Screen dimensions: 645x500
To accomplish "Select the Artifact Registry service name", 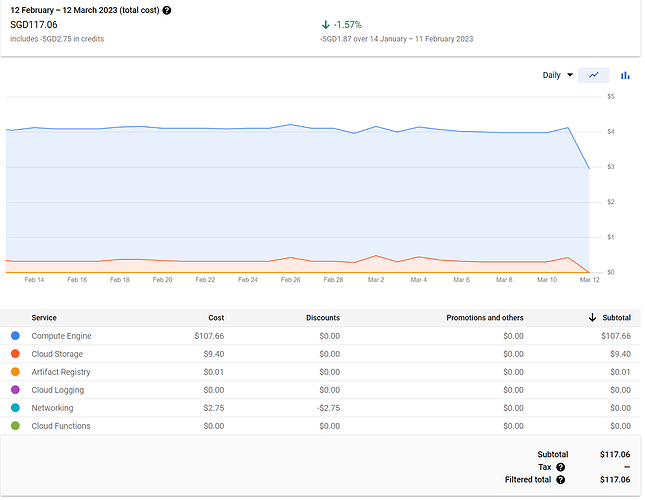I will [x=61, y=372].
